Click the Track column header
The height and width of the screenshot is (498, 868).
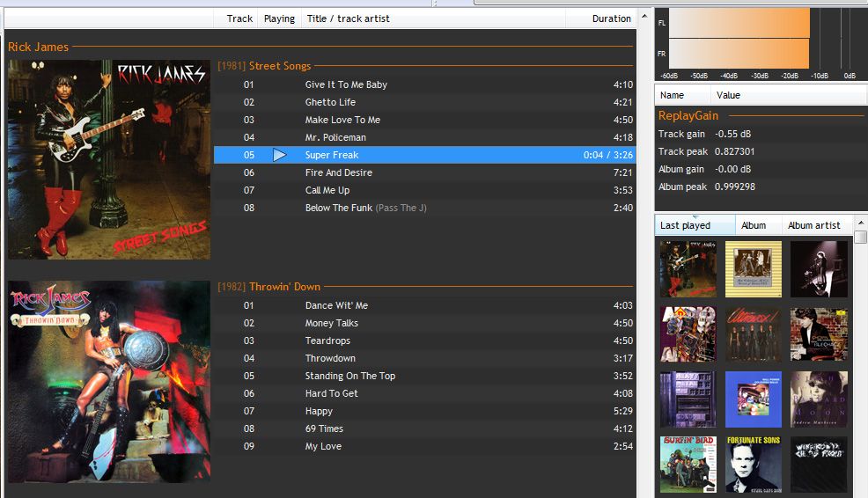click(x=239, y=18)
